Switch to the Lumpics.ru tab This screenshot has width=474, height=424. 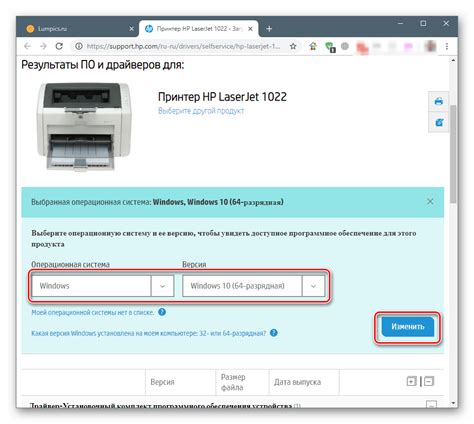[x=78, y=29]
